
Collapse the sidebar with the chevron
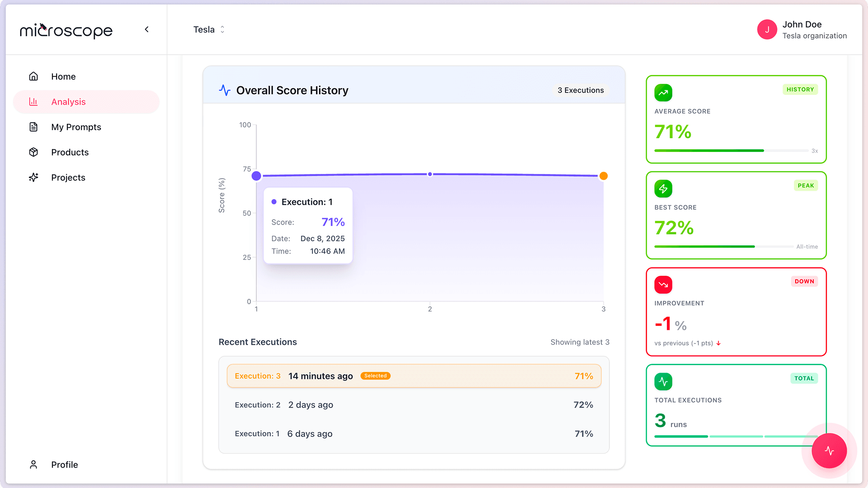(x=146, y=29)
